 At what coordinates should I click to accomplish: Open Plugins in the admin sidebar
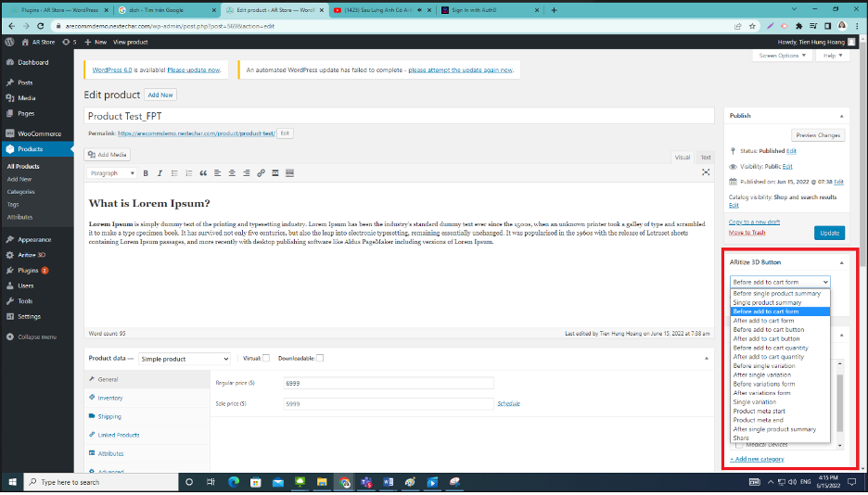36,271
